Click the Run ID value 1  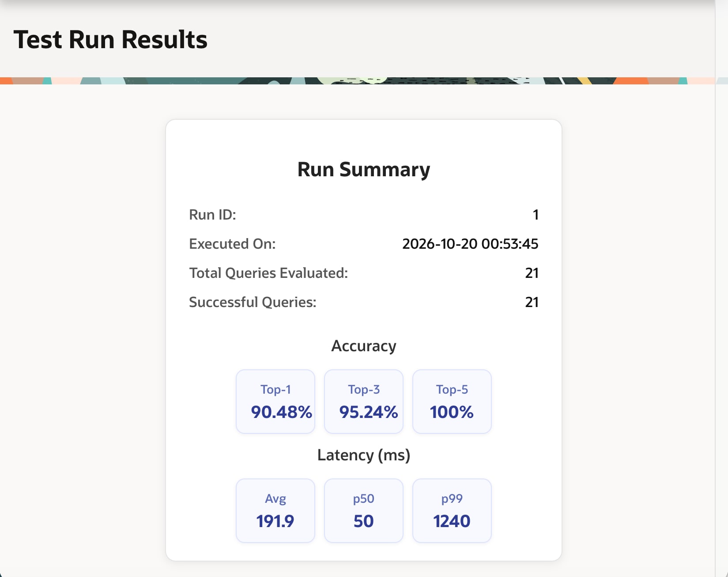click(536, 215)
